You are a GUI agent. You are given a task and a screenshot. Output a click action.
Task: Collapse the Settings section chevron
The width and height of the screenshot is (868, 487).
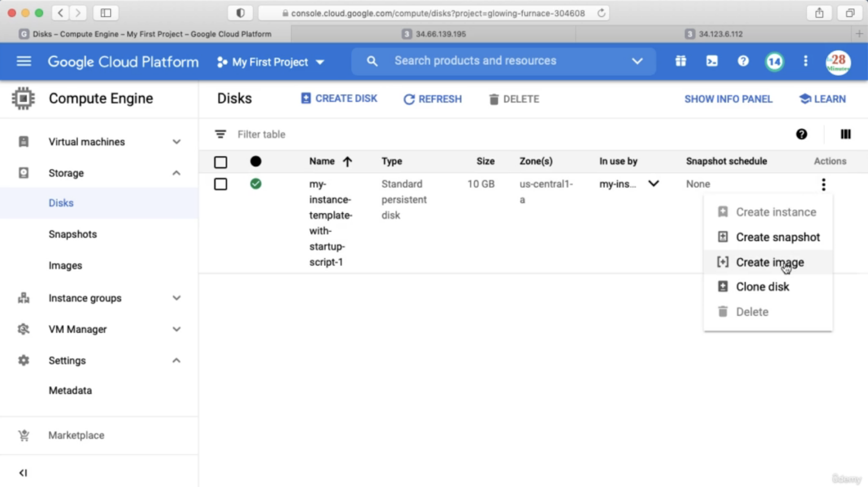point(176,361)
